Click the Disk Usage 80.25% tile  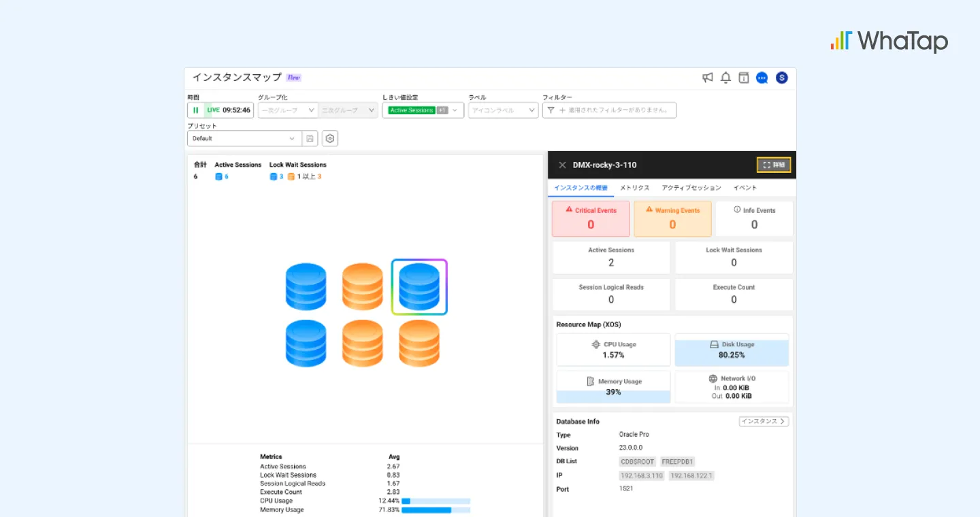pyautogui.click(x=732, y=350)
